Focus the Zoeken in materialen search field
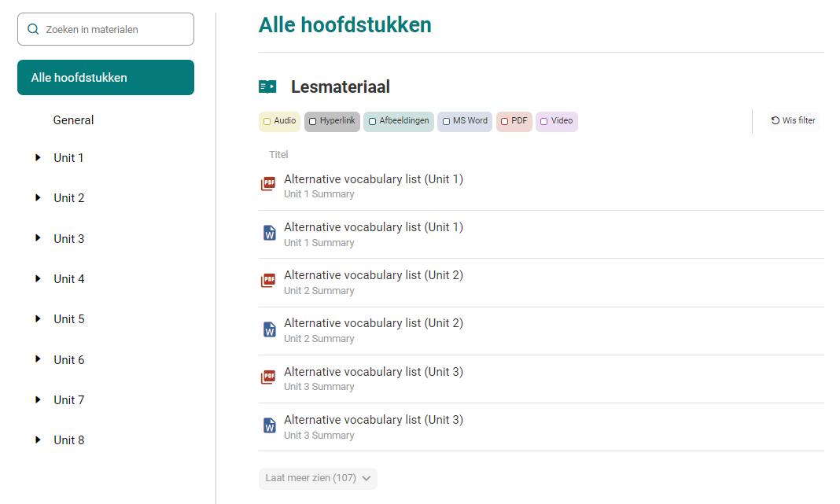The width and height of the screenshot is (840, 504). click(x=105, y=29)
